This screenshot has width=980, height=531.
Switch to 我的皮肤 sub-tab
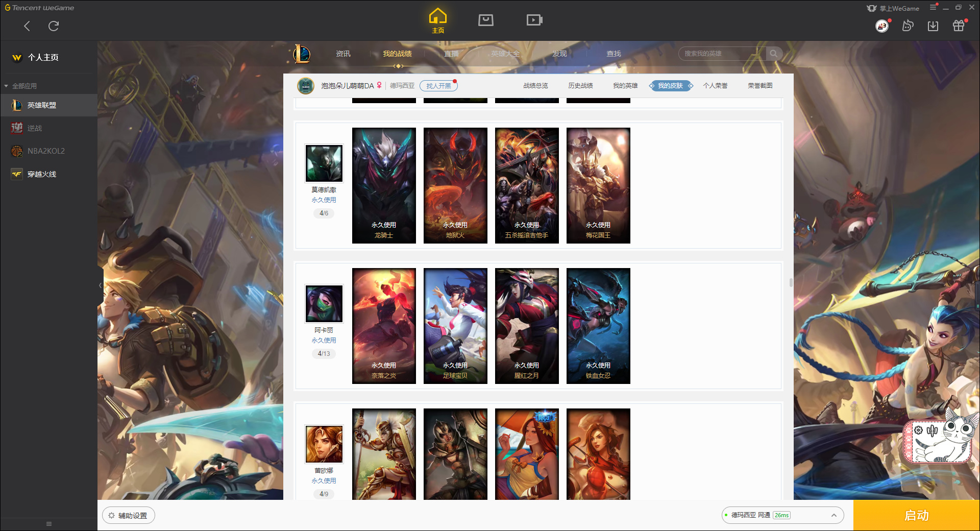click(671, 86)
